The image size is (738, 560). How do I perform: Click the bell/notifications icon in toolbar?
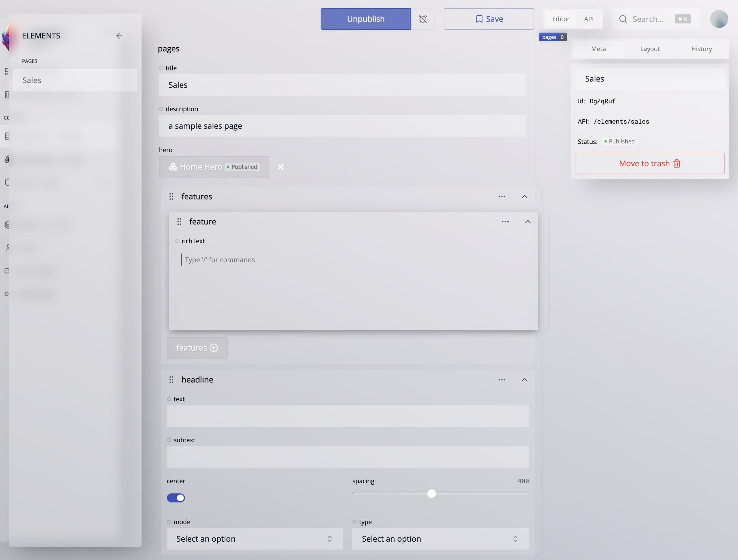[423, 19]
